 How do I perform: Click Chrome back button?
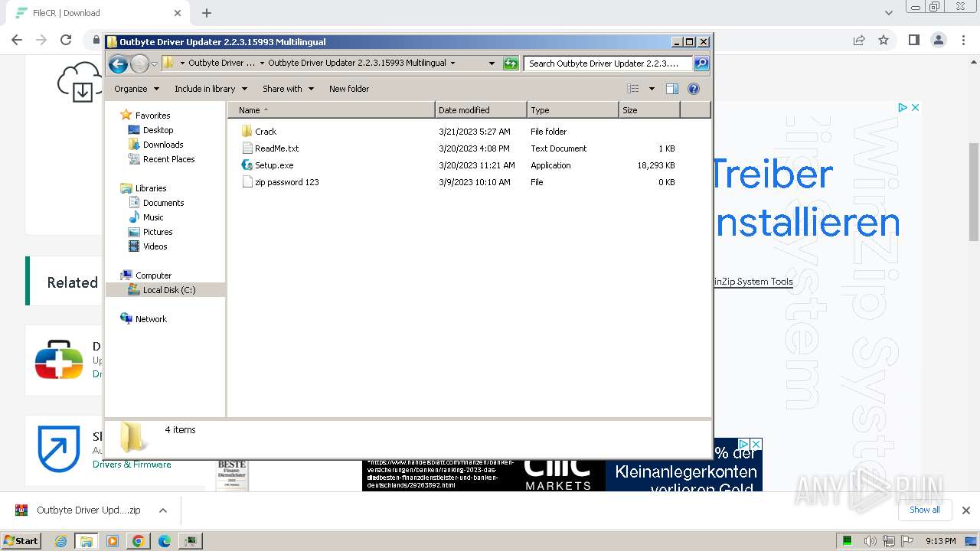tap(17, 40)
